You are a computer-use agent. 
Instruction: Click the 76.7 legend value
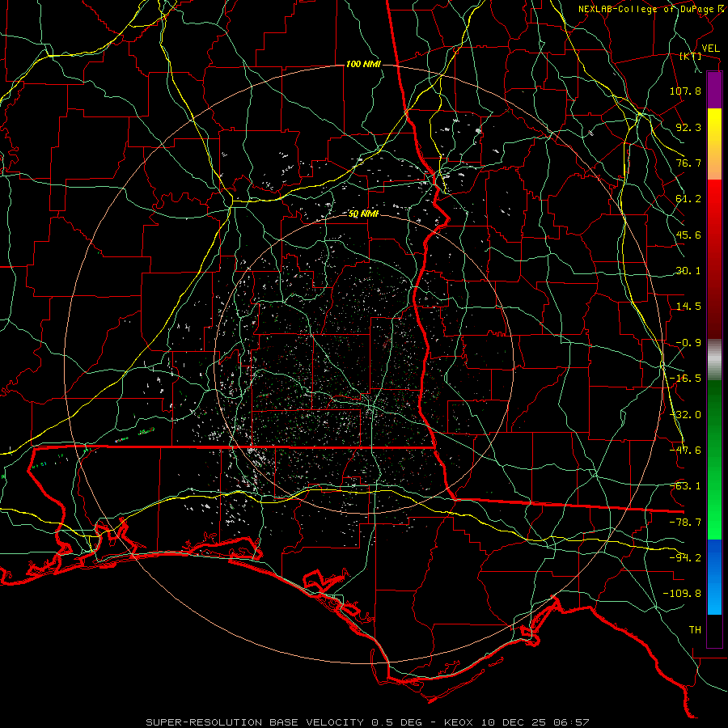pyautogui.click(x=688, y=163)
